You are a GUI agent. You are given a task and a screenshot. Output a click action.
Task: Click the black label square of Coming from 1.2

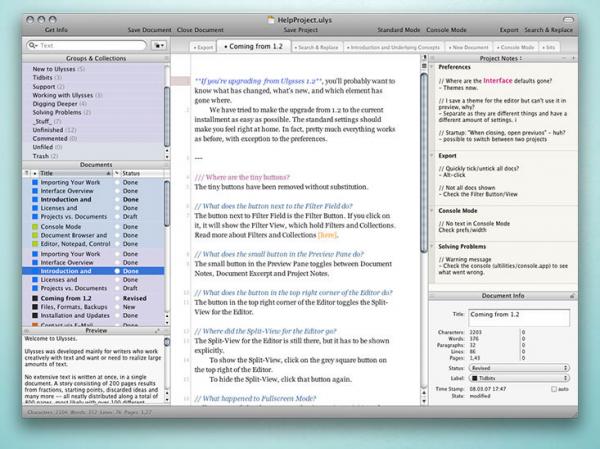[35, 298]
